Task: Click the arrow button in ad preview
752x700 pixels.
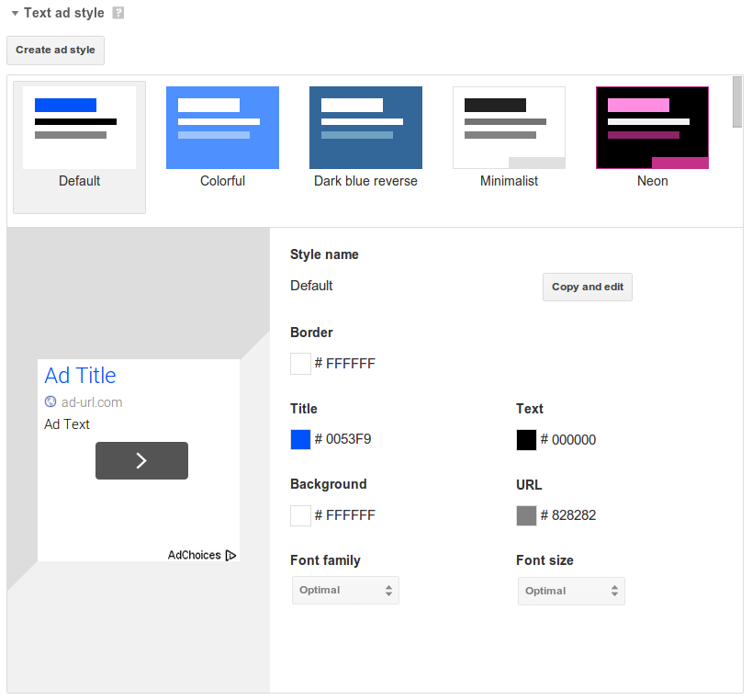Action: point(141,461)
